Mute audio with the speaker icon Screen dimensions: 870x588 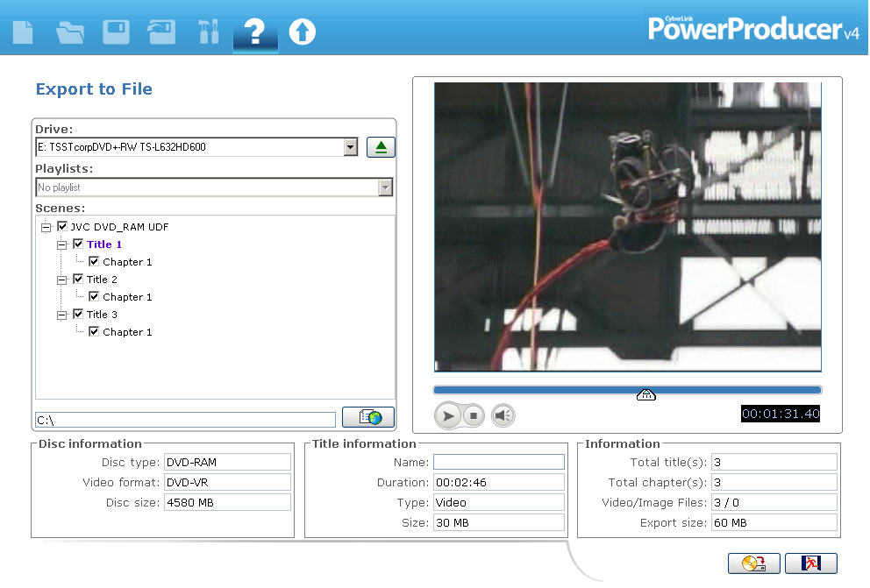tap(503, 415)
